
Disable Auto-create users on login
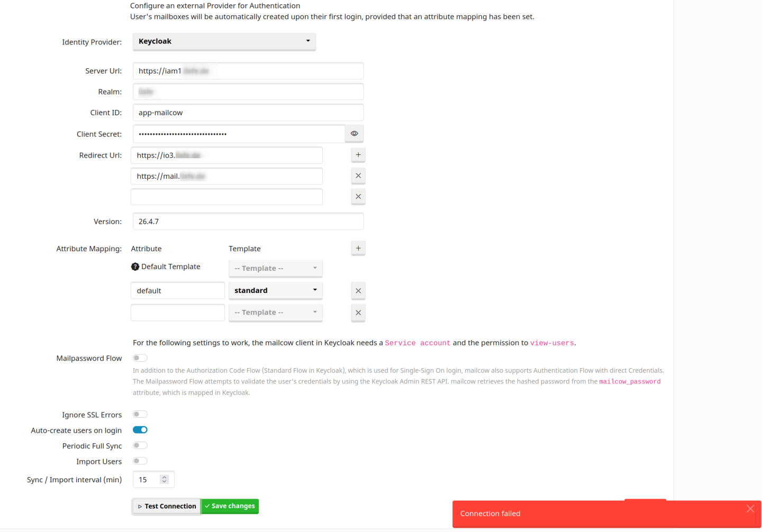(140, 430)
